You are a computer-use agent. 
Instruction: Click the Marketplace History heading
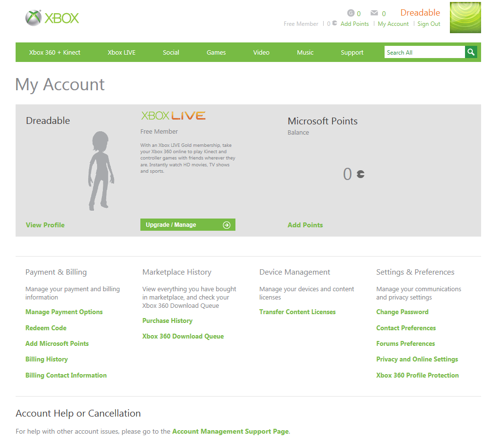pyautogui.click(x=177, y=272)
